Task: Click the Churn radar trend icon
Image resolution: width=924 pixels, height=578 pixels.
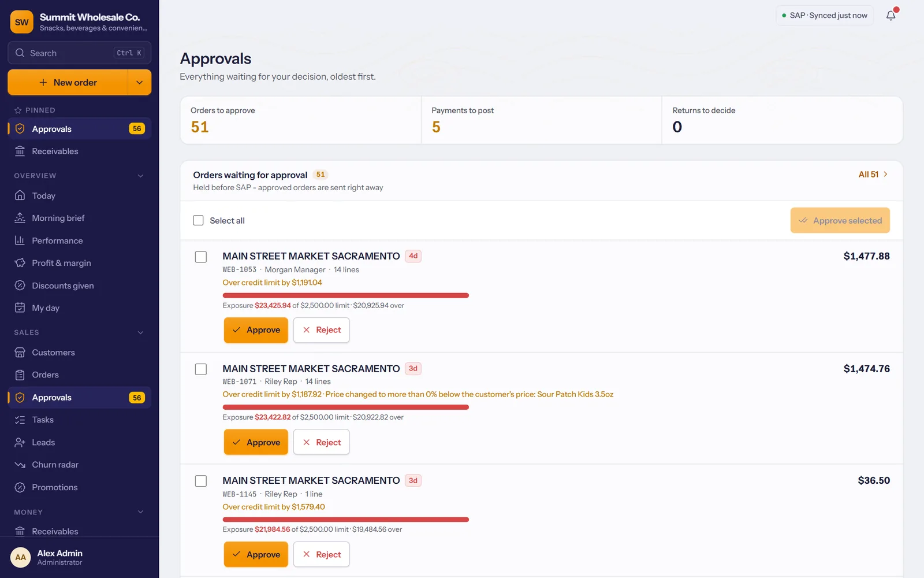Action: (x=20, y=465)
